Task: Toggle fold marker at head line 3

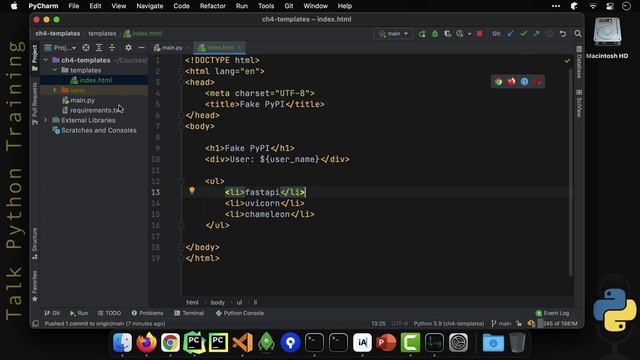Action: [182, 82]
